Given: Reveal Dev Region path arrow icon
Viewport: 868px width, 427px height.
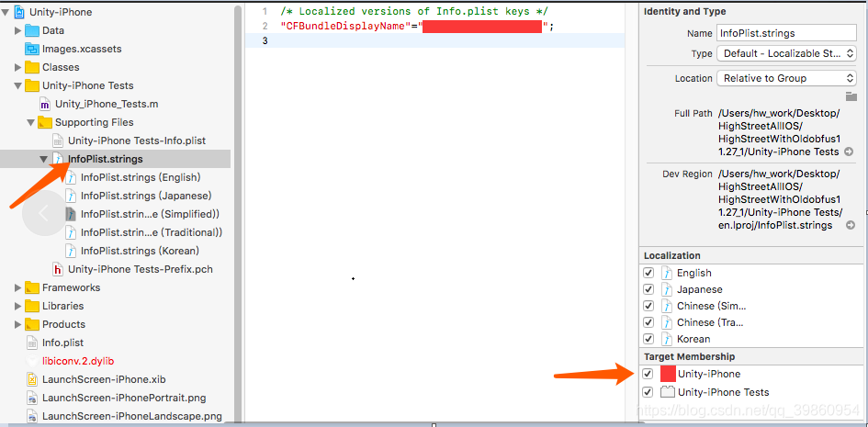Looking at the screenshot, I should [x=851, y=225].
